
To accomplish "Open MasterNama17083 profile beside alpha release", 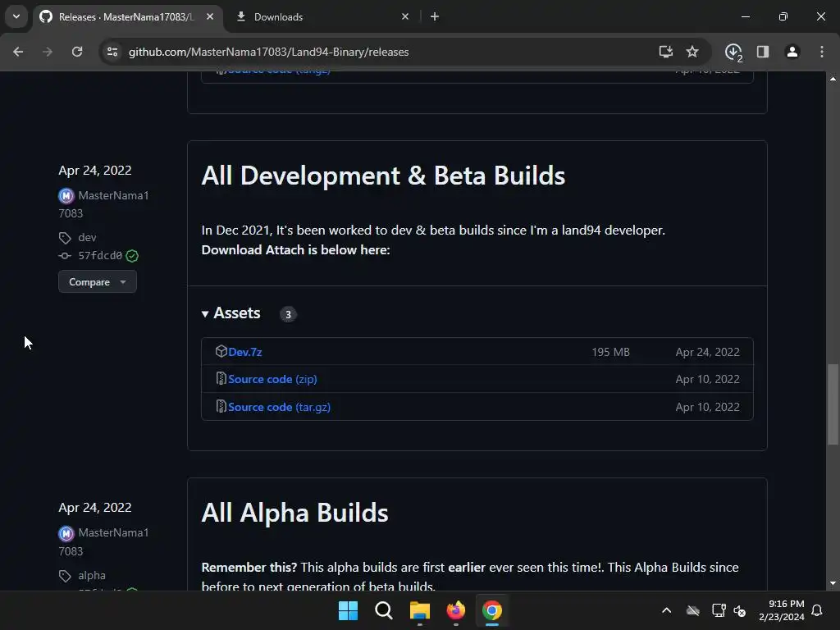I will pyautogui.click(x=104, y=541).
